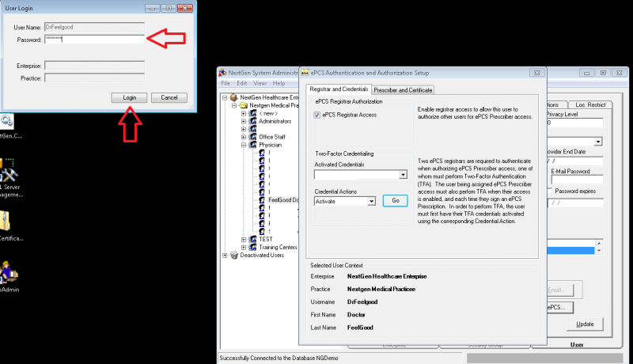Viewport: 633px width, 364px height.
Task: Expand the TEST group
Action: 244,240
